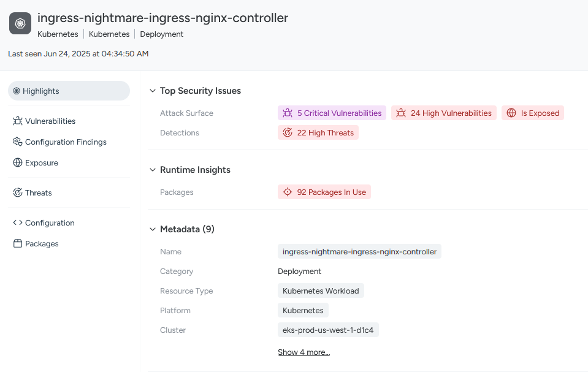Click the Threats target icon in sidebar
588x372 pixels.
pyautogui.click(x=18, y=192)
